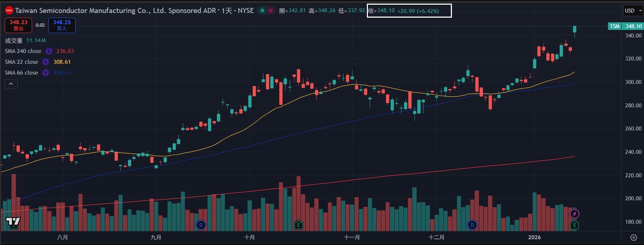The width and height of the screenshot is (644, 245).
Task: Click the SMA 22 indicator refresh icon
Action: [46, 62]
